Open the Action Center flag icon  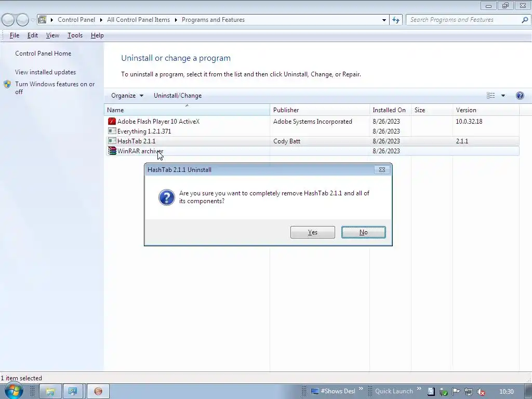pyautogui.click(x=456, y=392)
